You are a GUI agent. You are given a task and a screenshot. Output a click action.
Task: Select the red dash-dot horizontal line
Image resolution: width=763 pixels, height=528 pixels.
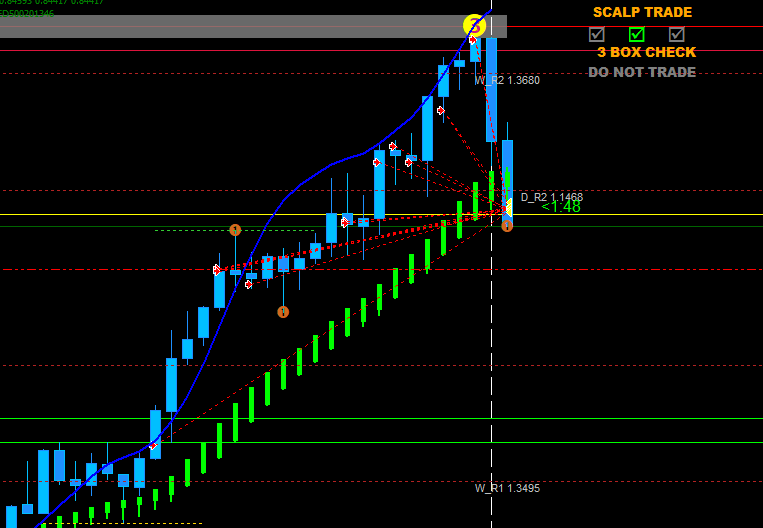click(382, 270)
